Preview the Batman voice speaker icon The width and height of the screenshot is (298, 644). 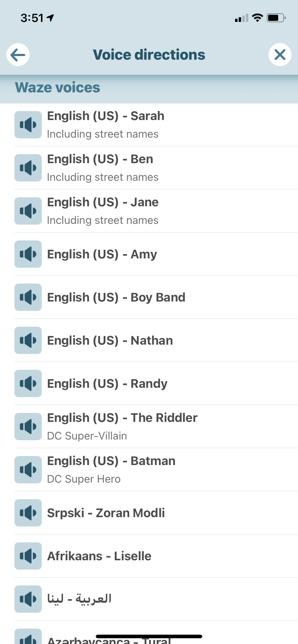[28, 470]
